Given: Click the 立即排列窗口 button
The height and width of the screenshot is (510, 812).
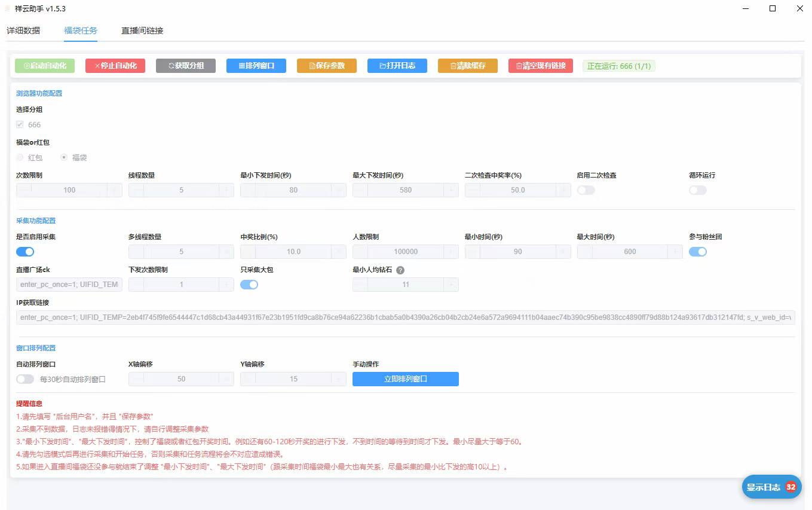Looking at the screenshot, I should pyautogui.click(x=405, y=379).
